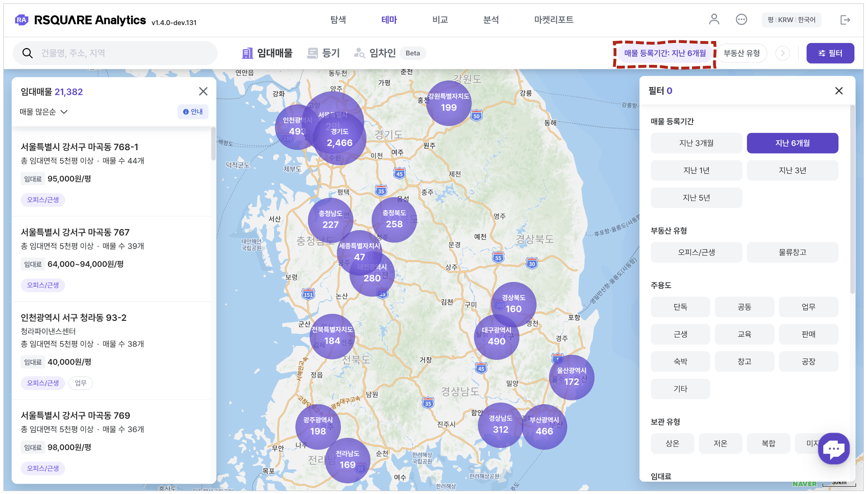
Task: Toggle 물류창고 property type filter
Action: [x=792, y=252]
